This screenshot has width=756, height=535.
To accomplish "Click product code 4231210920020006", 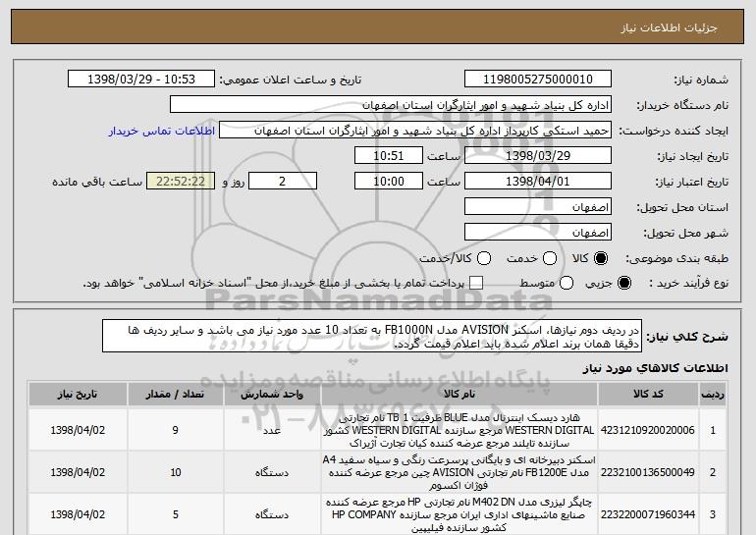I will coord(648,430).
